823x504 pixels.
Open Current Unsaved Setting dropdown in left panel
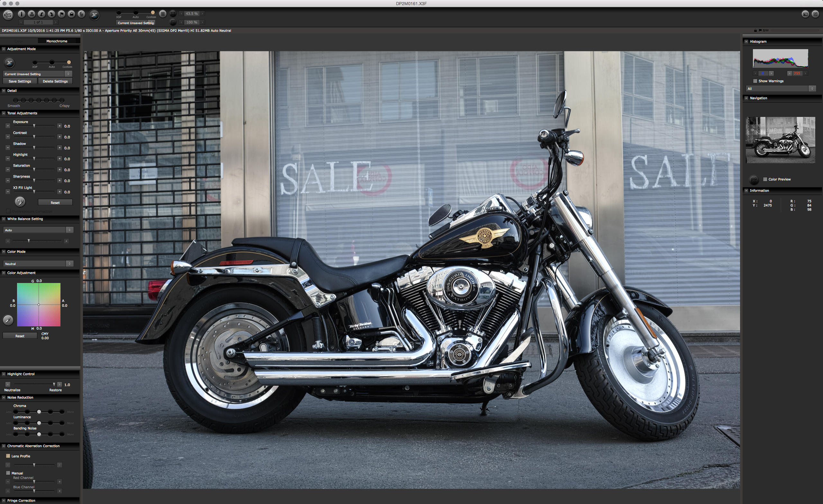tap(37, 74)
